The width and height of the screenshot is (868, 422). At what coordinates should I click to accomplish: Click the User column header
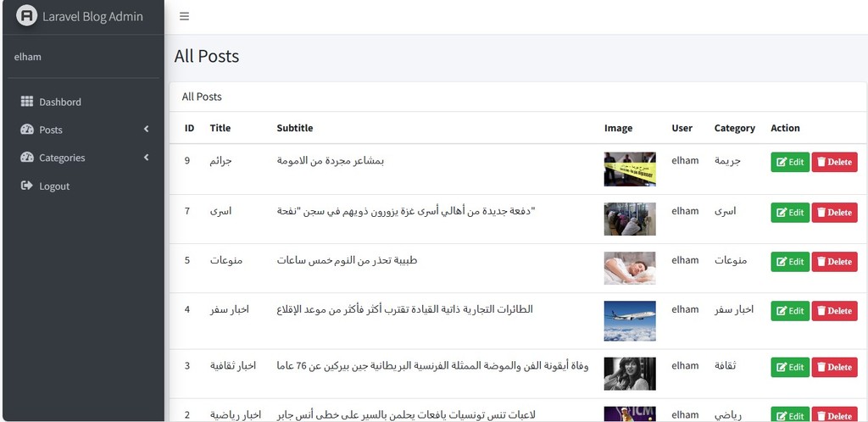pos(682,128)
